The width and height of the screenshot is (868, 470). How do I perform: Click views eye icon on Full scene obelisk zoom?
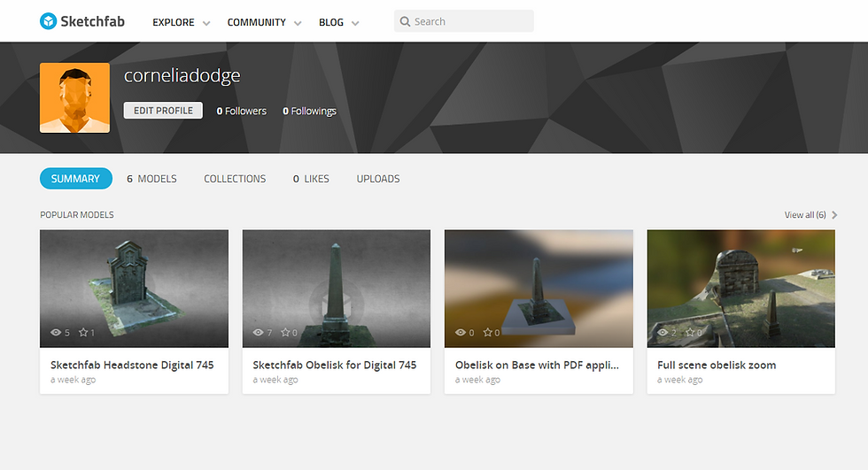point(663,332)
